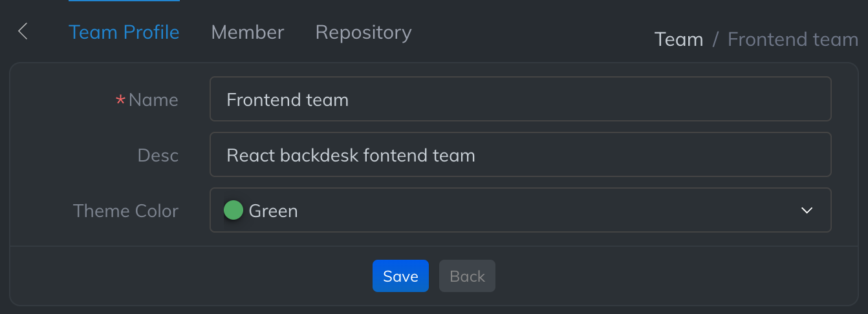Open the Theme Color select box
The image size is (868, 314).
coord(520,210)
